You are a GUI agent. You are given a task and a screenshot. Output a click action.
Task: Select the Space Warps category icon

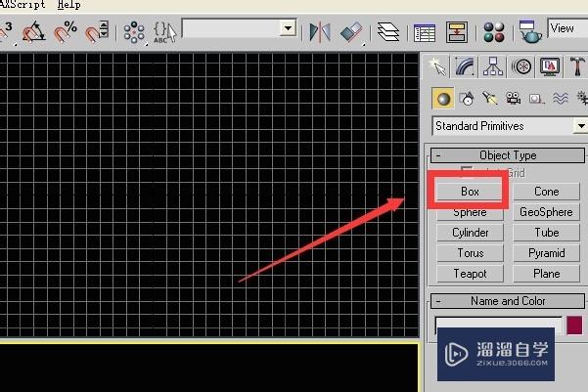point(560,99)
